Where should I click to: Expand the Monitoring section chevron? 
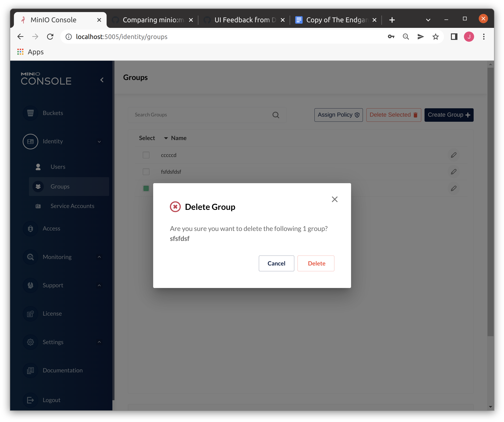99,257
